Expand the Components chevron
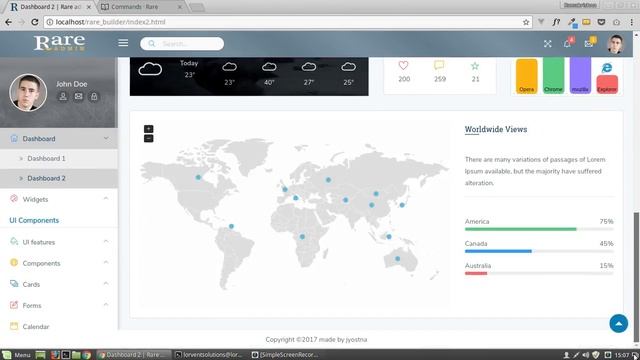 pyautogui.click(x=106, y=262)
